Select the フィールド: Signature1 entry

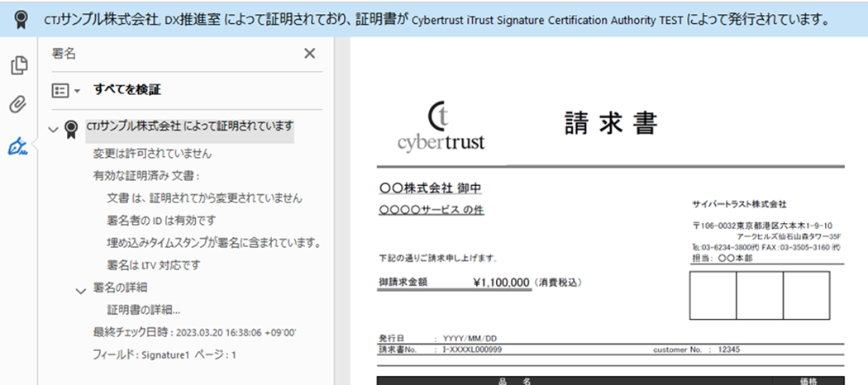pos(165,354)
